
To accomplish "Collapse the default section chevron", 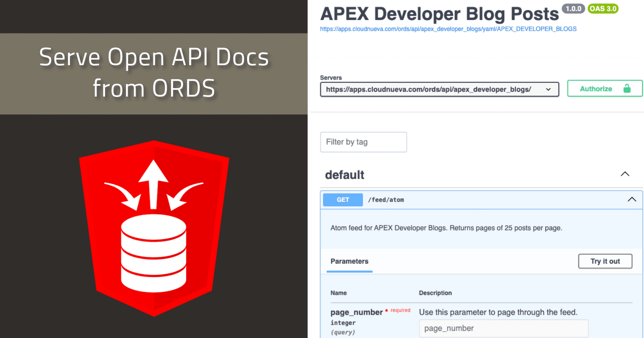I will click(625, 174).
